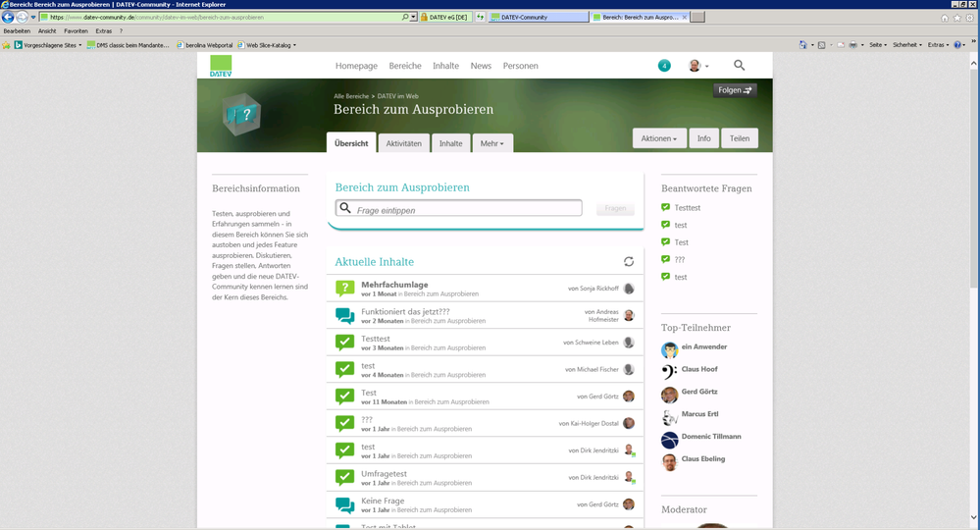Click the IE help question-mark icon

[x=957, y=45]
